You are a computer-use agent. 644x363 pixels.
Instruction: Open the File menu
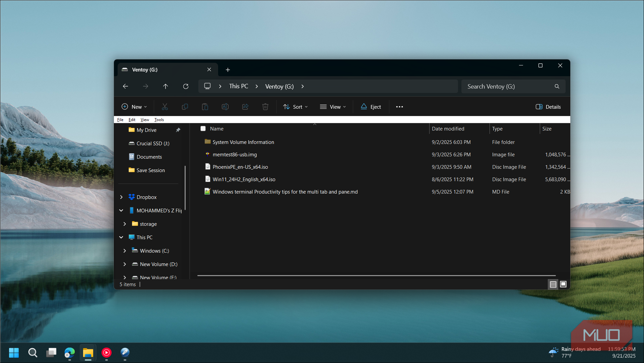click(120, 120)
